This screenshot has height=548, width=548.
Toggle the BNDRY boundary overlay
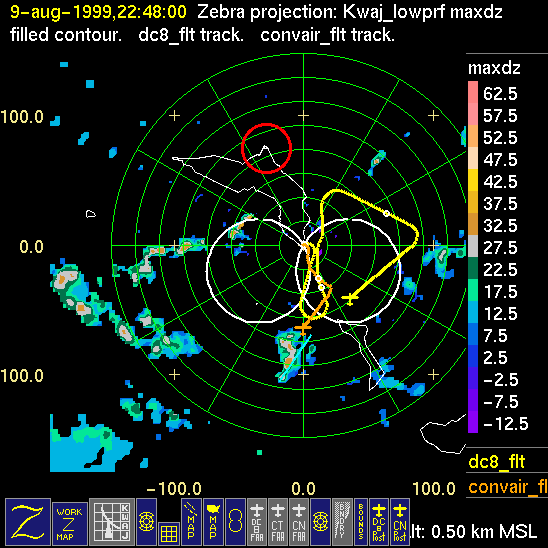tap(342, 522)
